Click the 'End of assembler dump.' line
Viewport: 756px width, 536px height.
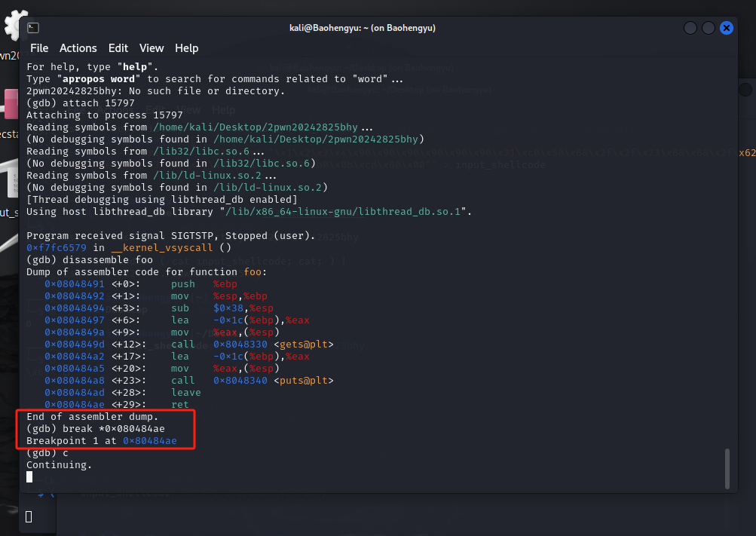coord(92,416)
